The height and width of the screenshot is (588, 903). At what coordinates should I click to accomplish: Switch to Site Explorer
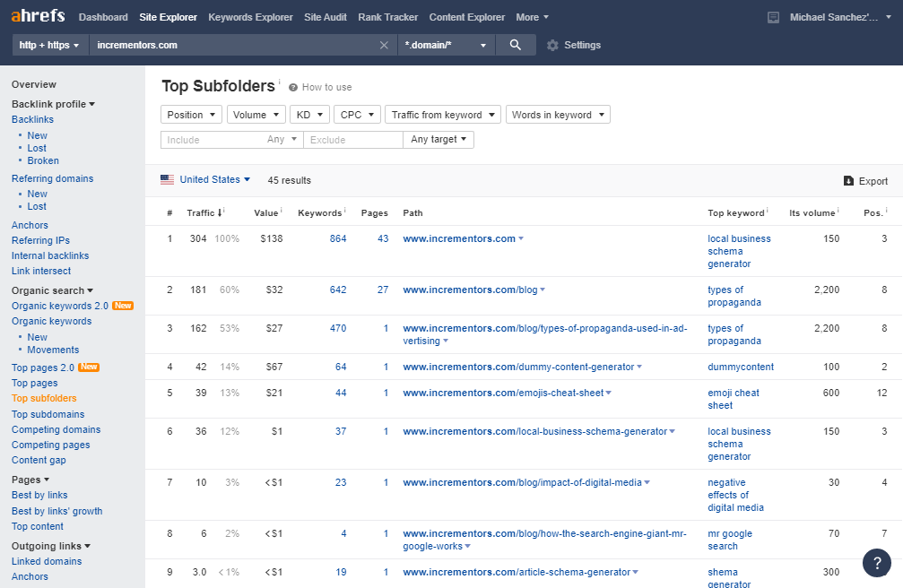[x=169, y=17]
